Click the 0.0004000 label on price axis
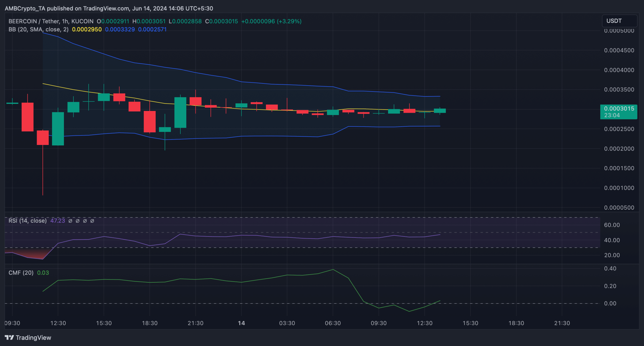 coord(619,70)
